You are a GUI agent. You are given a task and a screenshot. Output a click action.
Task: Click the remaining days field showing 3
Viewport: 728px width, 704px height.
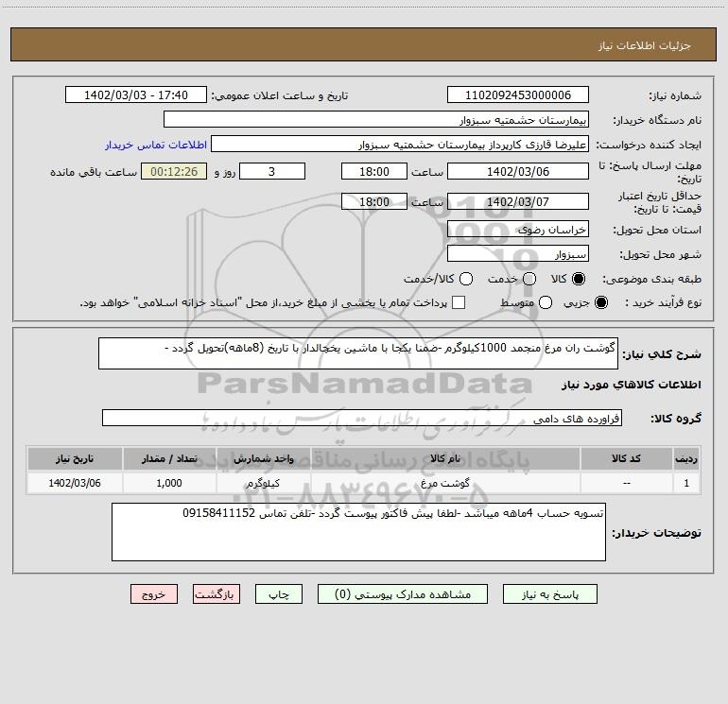(x=272, y=171)
